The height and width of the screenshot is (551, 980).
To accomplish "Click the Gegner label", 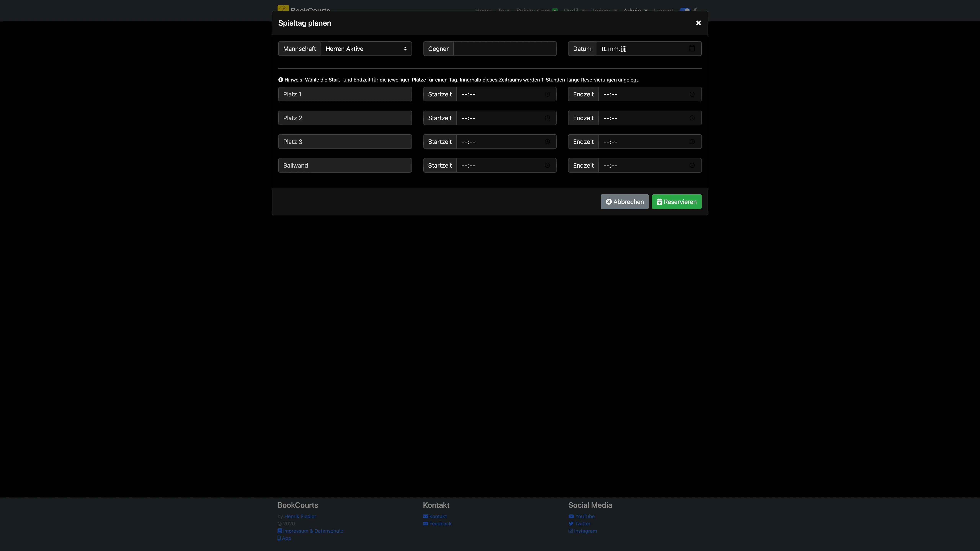I will point(438,49).
